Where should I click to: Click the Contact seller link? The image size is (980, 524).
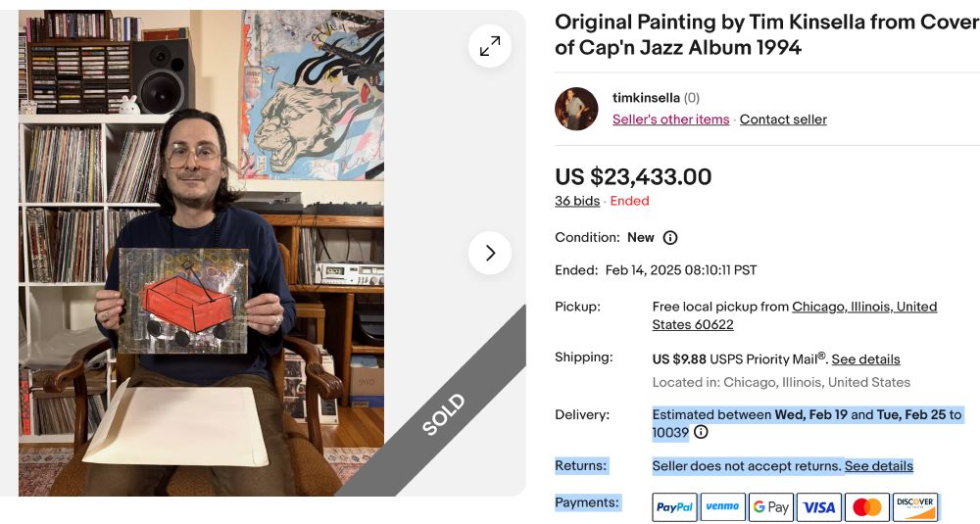783,119
